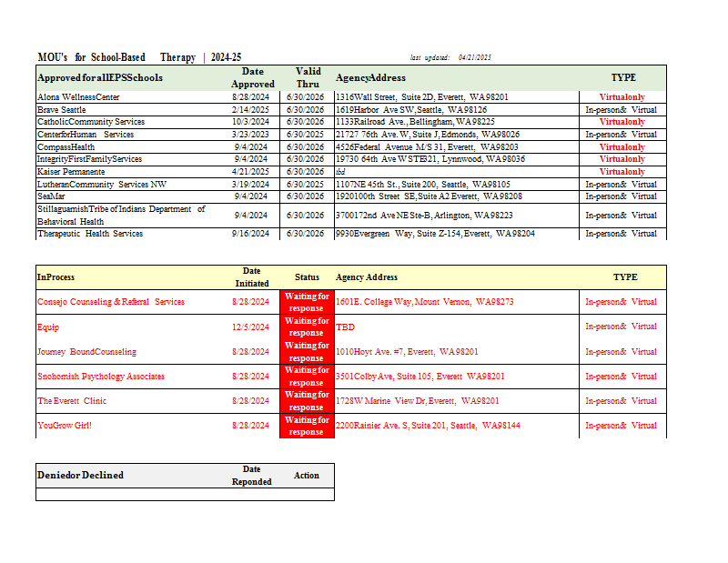Select address "4526 Federal Avenue M/S 31"
This screenshot has height=563, width=728.
pyautogui.click(x=427, y=146)
